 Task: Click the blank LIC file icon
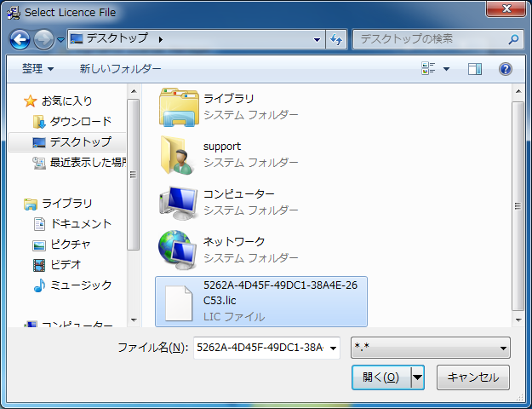179,303
